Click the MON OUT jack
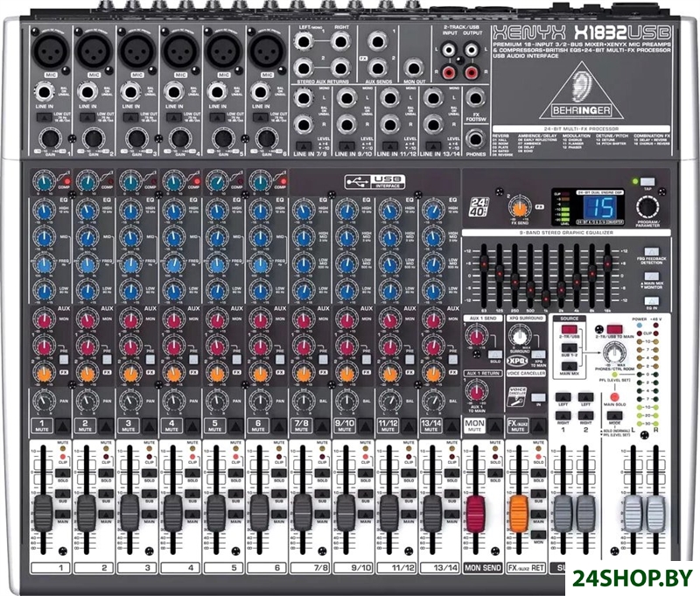The width and height of the screenshot is (700, 596). point(414,68)
